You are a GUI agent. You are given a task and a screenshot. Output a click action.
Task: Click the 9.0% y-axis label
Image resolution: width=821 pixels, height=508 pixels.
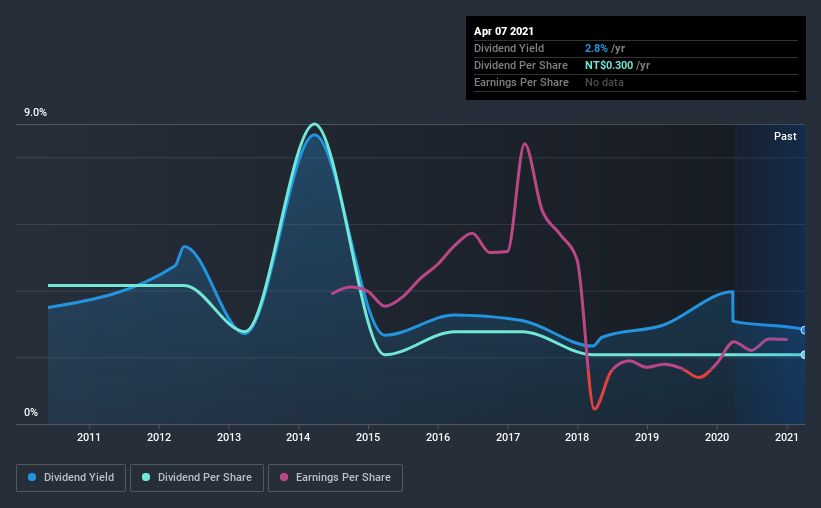pos(36,113)
